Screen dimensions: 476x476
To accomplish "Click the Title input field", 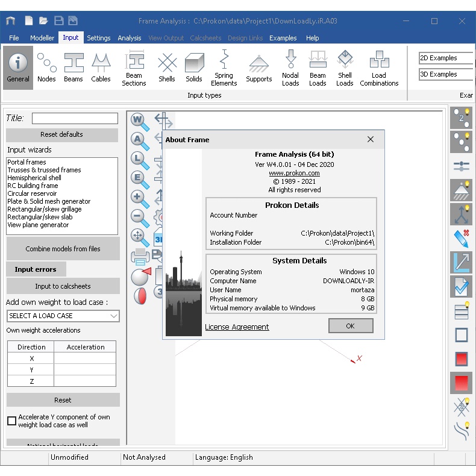I will [75, 119].
